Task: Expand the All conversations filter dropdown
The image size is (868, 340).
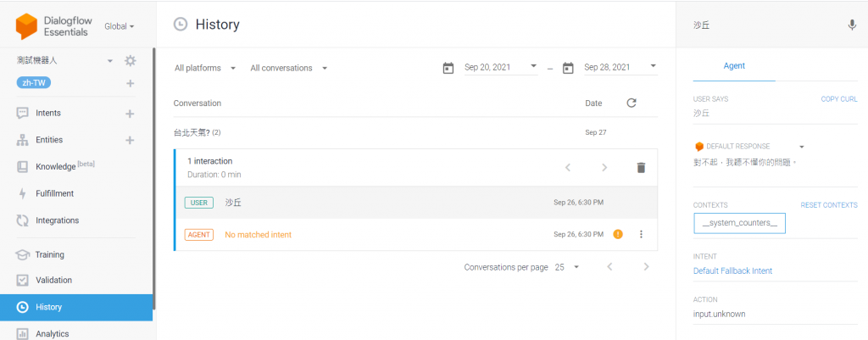Action: tap(289, 68)
